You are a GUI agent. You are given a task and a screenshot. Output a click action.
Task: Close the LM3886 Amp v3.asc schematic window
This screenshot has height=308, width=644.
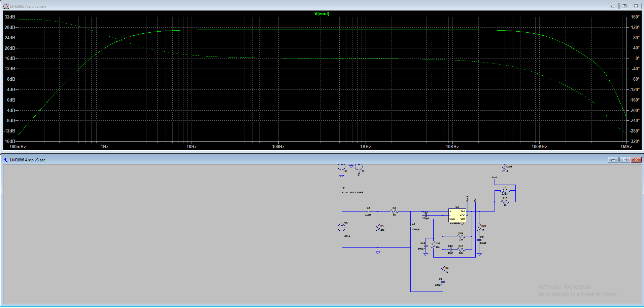(x=636, y=160)
